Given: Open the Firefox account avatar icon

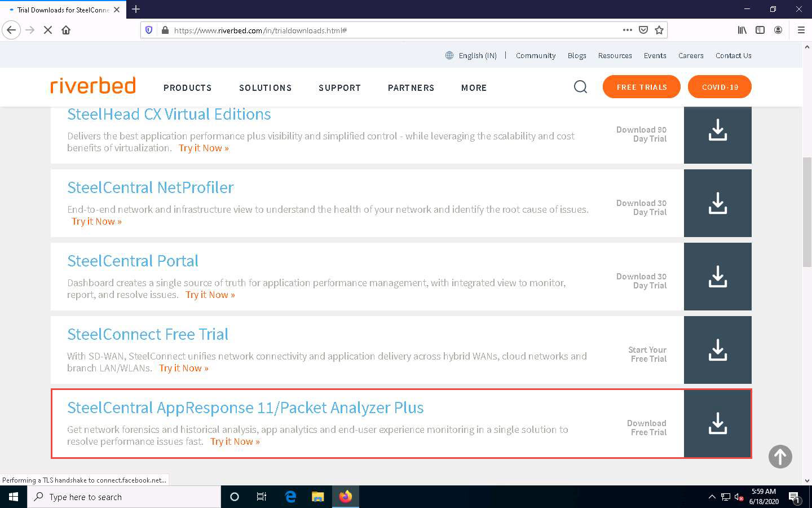Looking at the screenshot, I should click(778, 30).
